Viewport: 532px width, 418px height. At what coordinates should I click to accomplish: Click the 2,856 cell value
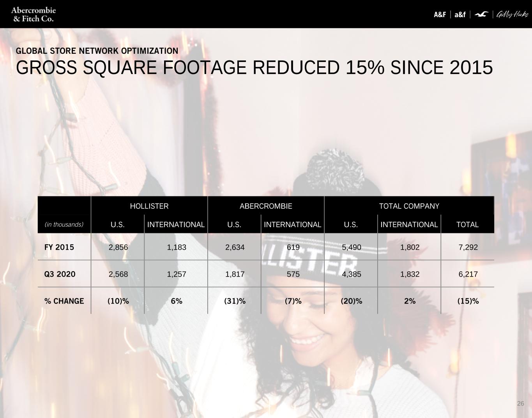[x=118, y=247]
